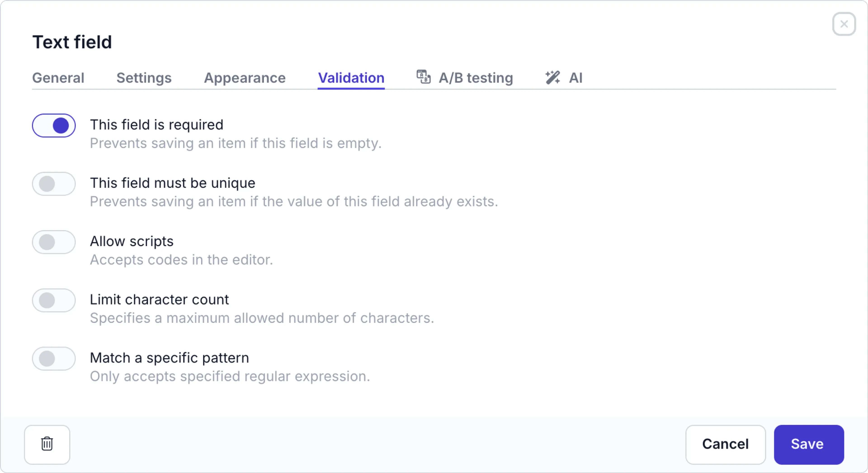The width and height of the screenshot is (868, 473).
Task: Click the trash delete icon
Action: tap(47, 444)
